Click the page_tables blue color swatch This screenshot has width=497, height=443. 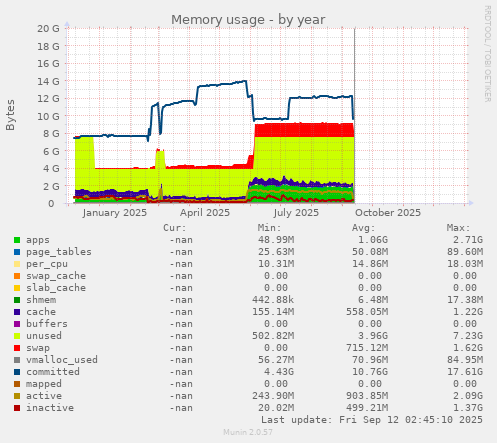(17, 252)
